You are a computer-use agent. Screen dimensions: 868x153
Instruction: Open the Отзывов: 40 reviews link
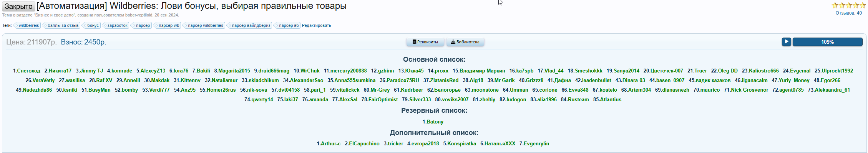[x=848, y=13]
